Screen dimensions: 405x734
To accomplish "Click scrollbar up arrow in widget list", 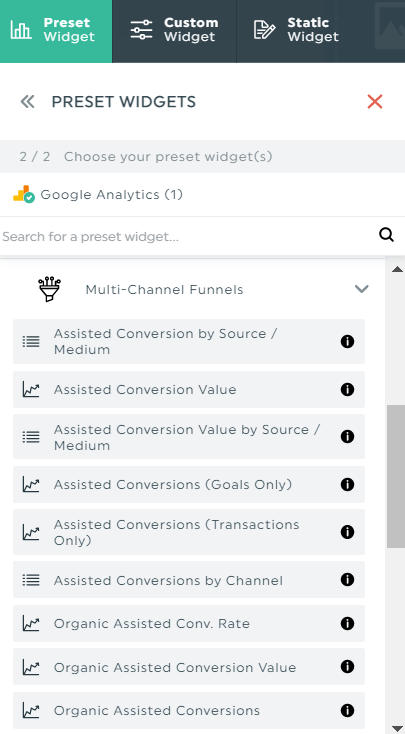I will pyautogui.click(x=397, y=269).
